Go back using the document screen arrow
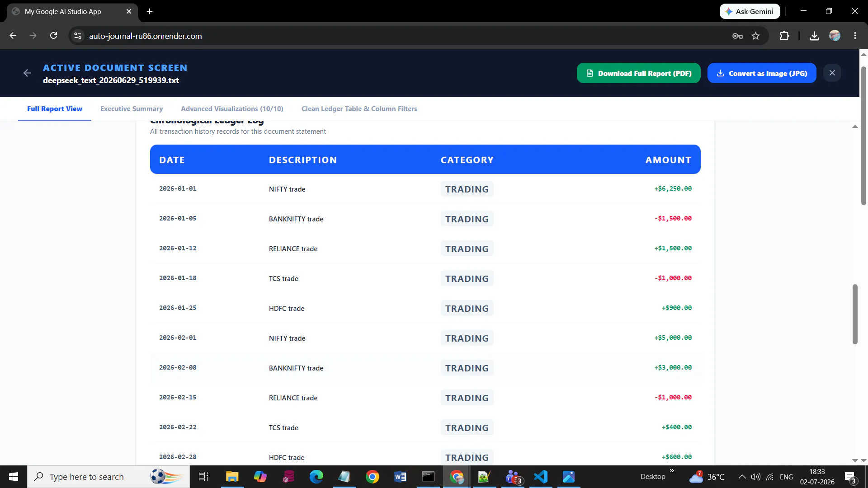The height and width of the screenshot is (488, 868). (x=27, y=73)
